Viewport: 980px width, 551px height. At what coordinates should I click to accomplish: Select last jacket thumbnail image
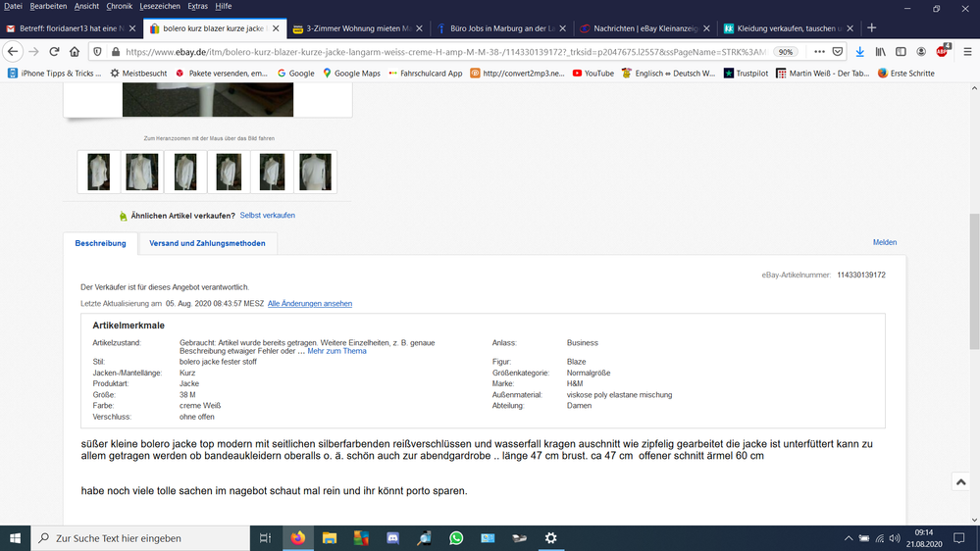(316, 172)
